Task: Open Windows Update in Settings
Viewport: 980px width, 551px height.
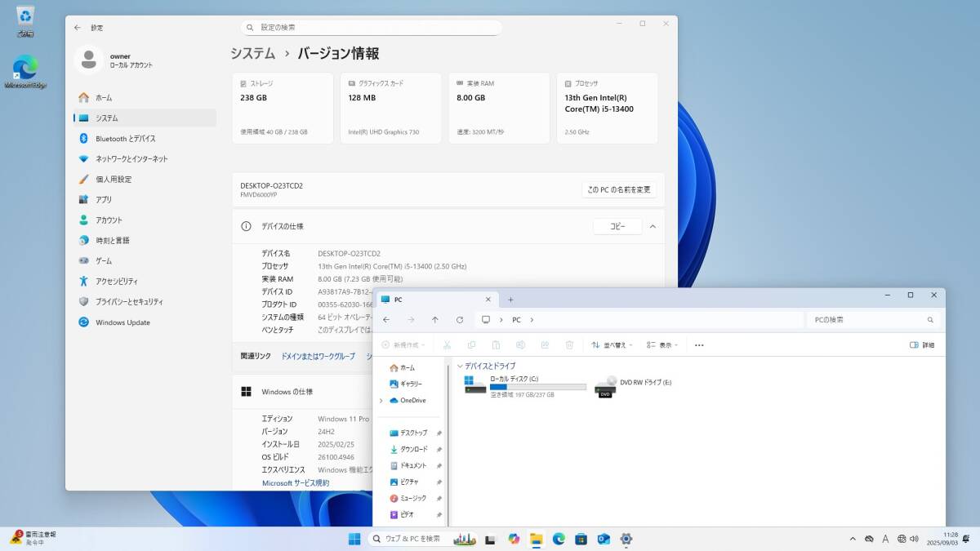Action: click(145, 322)
